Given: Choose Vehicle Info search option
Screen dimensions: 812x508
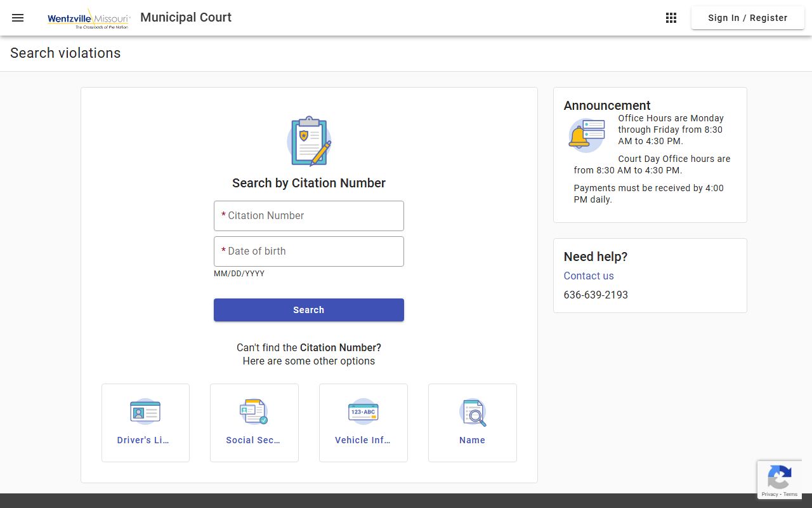Looking at the screenshot, I should point(363,423).
